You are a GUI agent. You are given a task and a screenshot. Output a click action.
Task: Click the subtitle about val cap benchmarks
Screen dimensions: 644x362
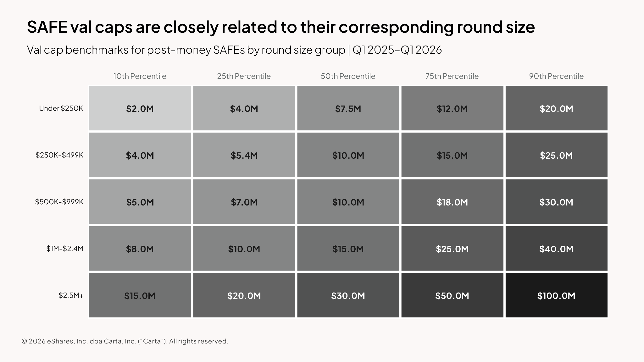coord(234,50)
